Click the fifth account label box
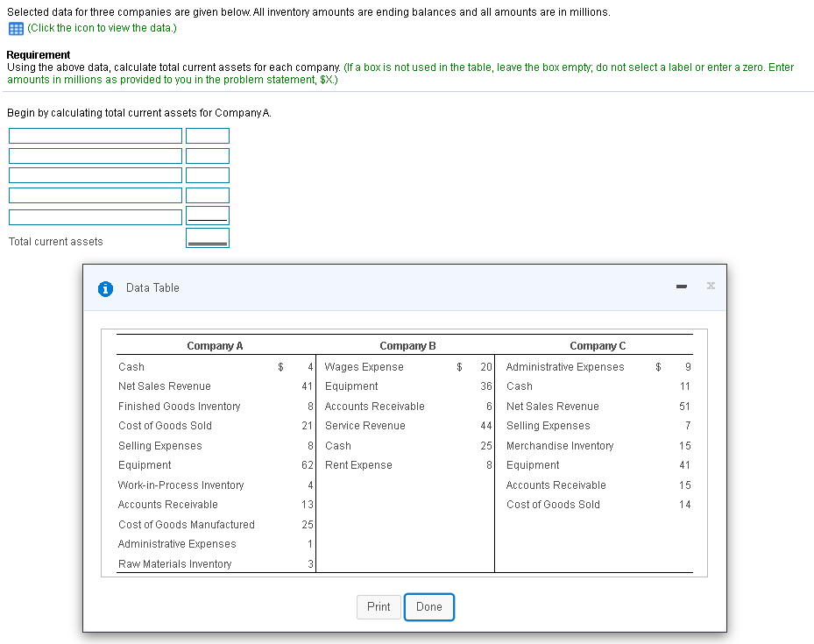Viewport: 814px width, 644px height. tap(95, 214)
